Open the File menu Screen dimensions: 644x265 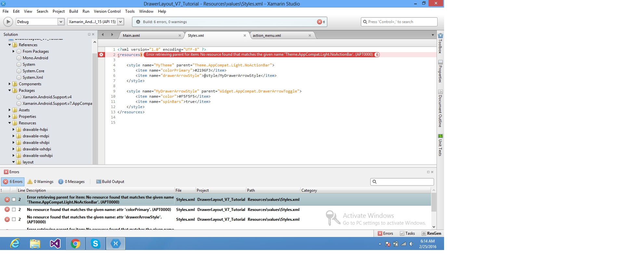coord(6,11)
